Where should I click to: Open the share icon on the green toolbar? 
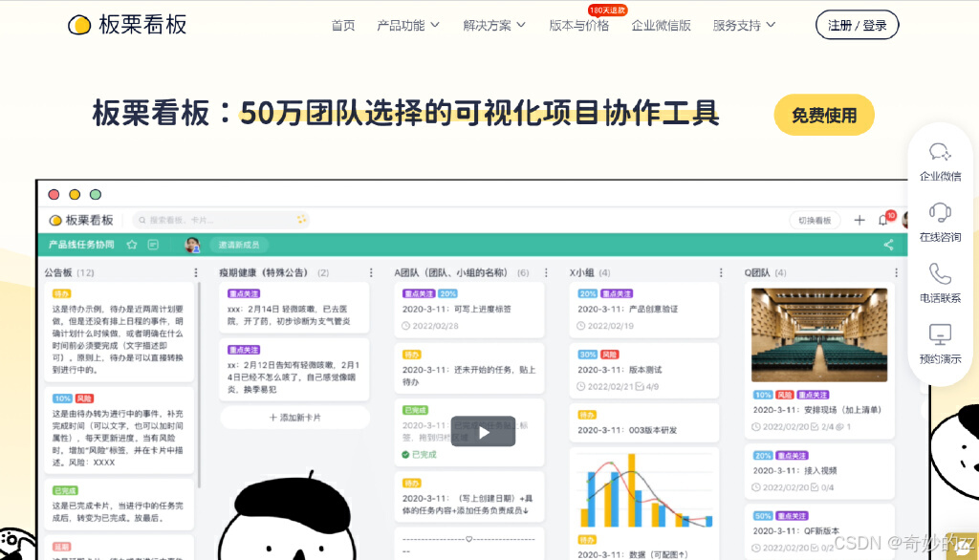(x=889, y=245)
